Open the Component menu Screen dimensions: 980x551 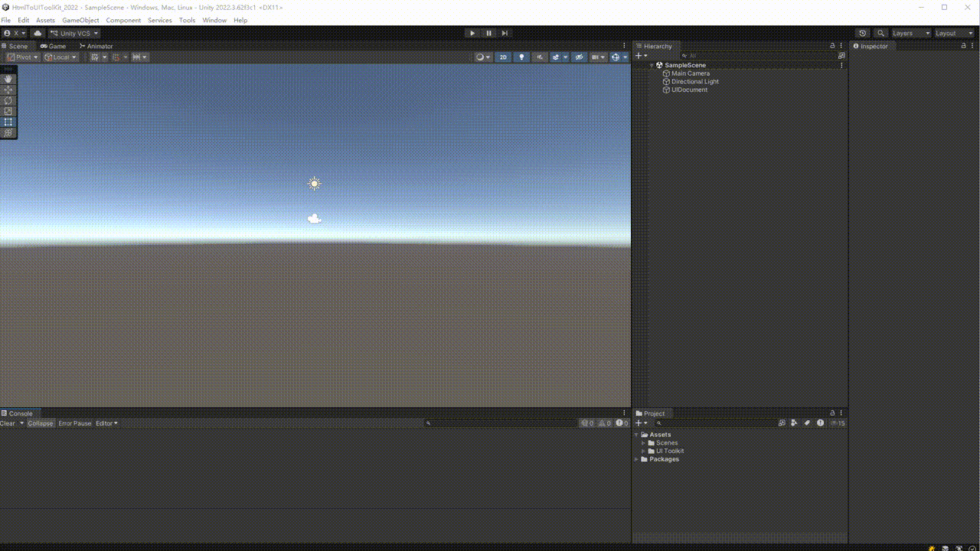[x=123, y=20]
